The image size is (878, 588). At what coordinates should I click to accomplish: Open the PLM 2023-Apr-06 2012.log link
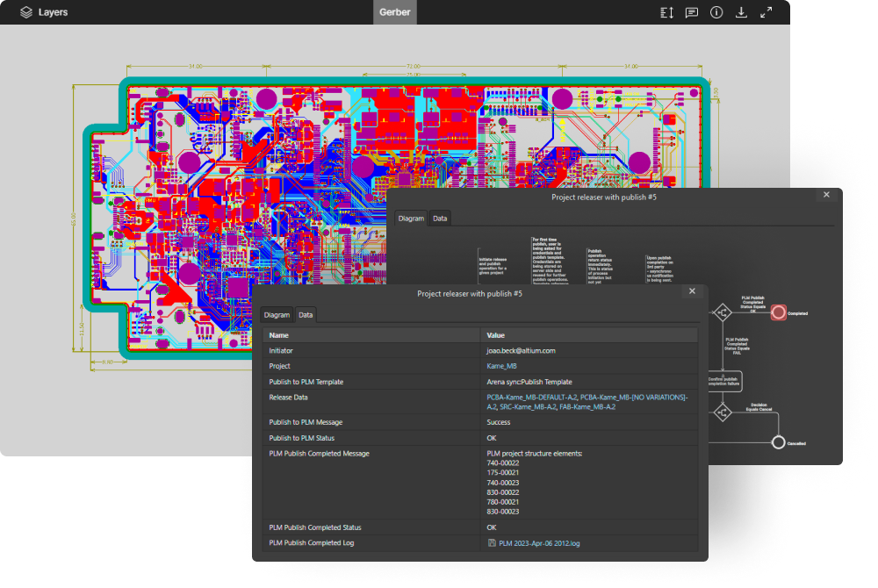[539, 543]
